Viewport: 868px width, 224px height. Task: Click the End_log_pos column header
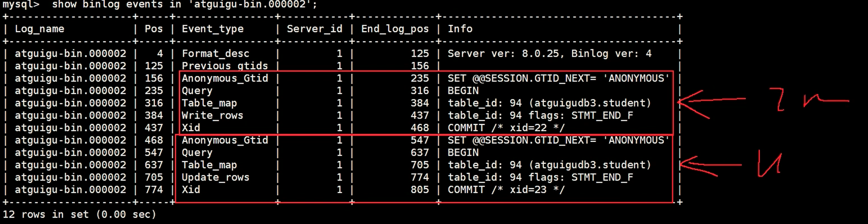pyautogui.click(x=395, y=29)
